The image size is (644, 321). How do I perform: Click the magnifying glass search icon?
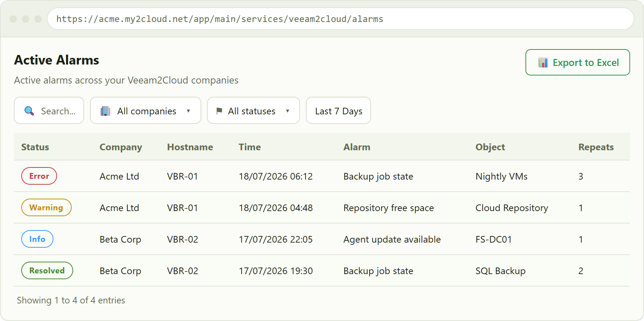29,111
